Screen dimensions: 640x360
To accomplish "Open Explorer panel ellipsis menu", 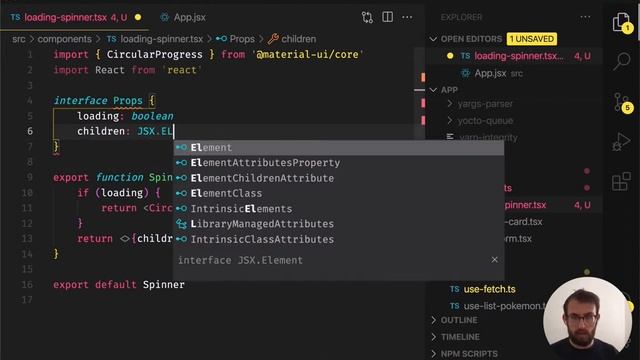I will (585, 17).
